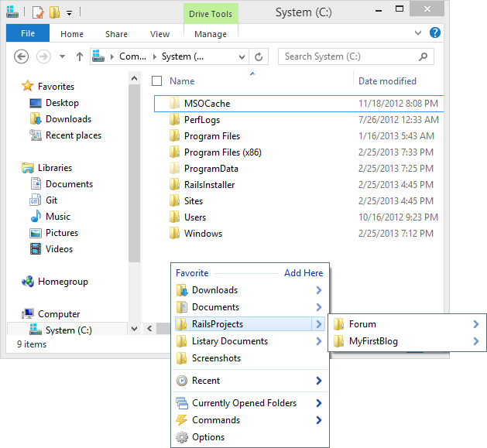This screenshot has width=487, height=448.
Task: Open Help via the blue question icon
Action: point(435,32)
